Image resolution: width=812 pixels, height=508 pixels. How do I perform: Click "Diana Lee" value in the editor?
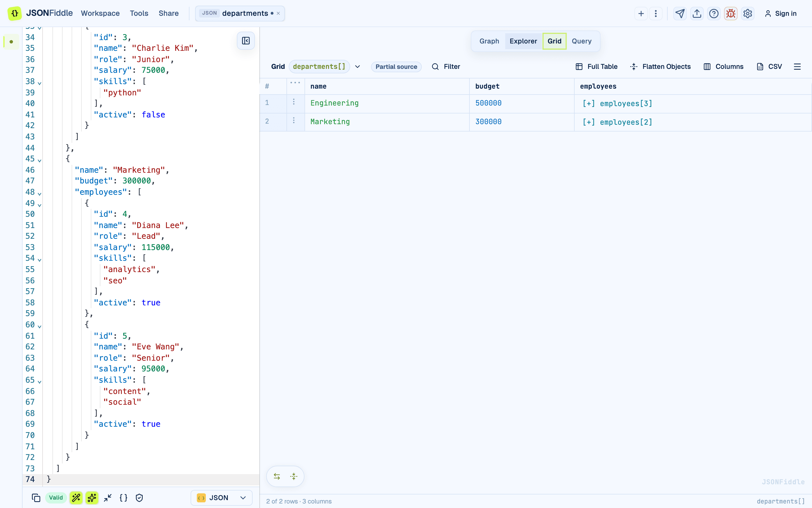(x=158, y=225)
